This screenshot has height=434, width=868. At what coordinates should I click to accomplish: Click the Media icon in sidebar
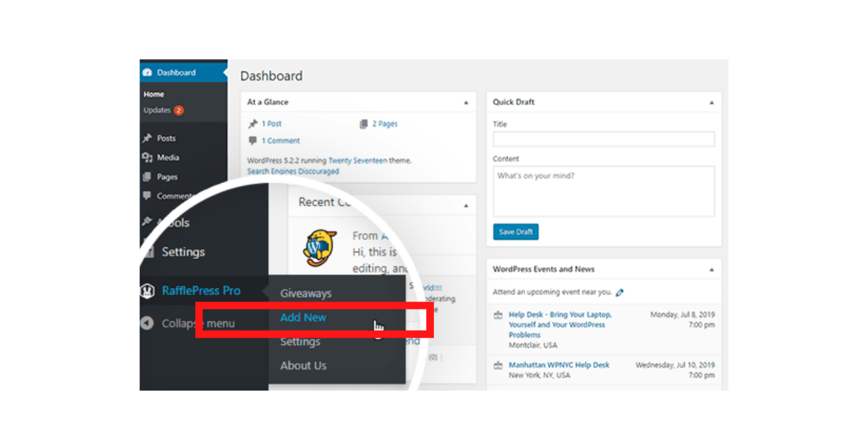148,158
